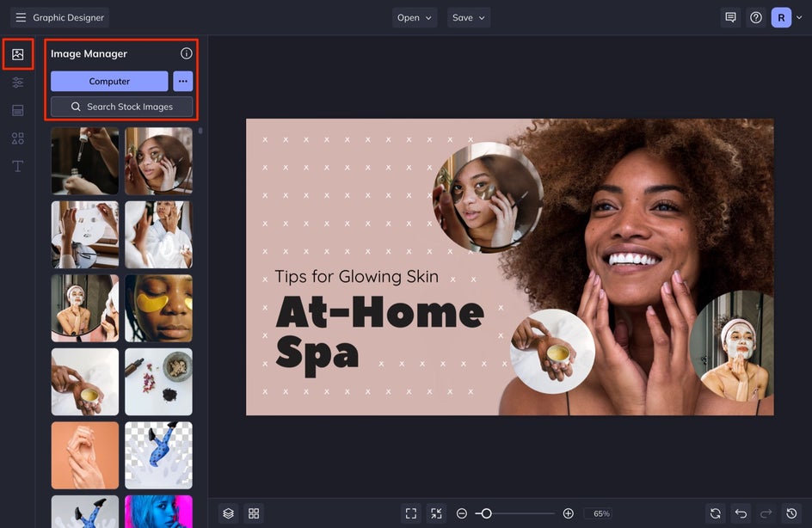The image size is (812, 528).
Task: Select the white bathrobe woman thumbnail
Action: coord(158,235)
